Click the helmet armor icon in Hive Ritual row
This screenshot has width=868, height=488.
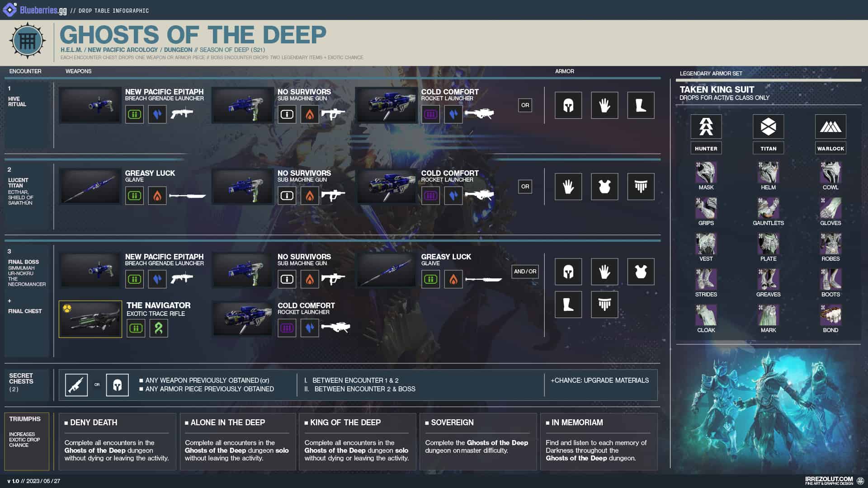(568, 105)
